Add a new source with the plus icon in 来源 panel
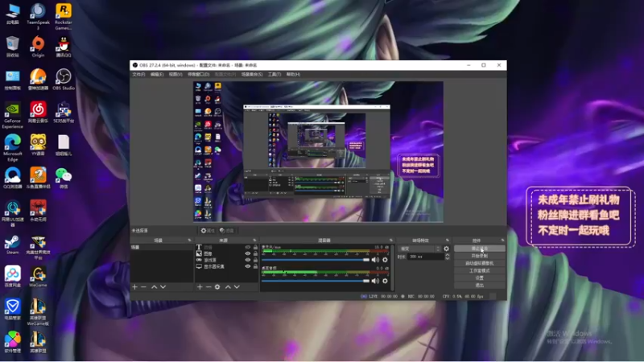Viewport: 644px width, 362px height. tap(200, 287)
